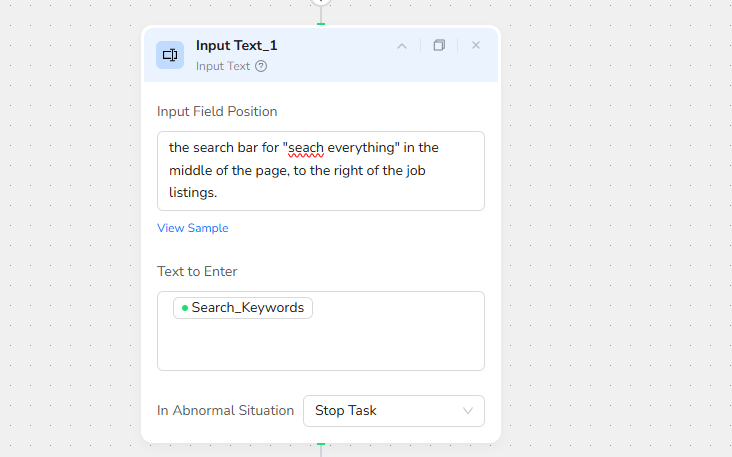732x457 pixels.
Task: Click the Input Text node icon
Action: [x=170, y=55]
